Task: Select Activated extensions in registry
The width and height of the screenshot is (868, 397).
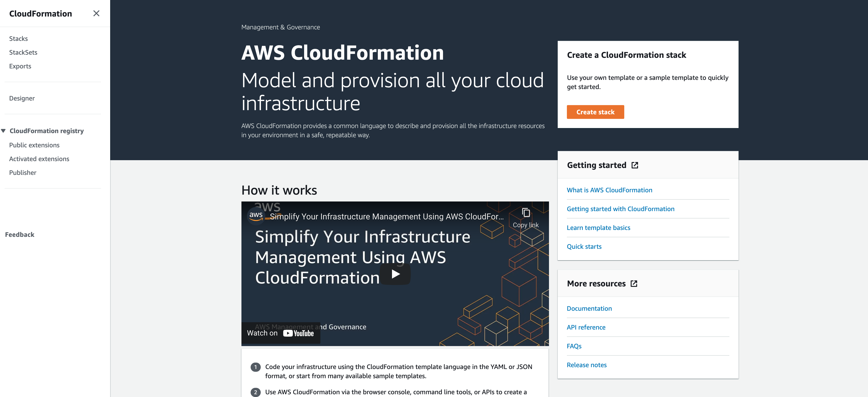Action: tap(39, 159)
